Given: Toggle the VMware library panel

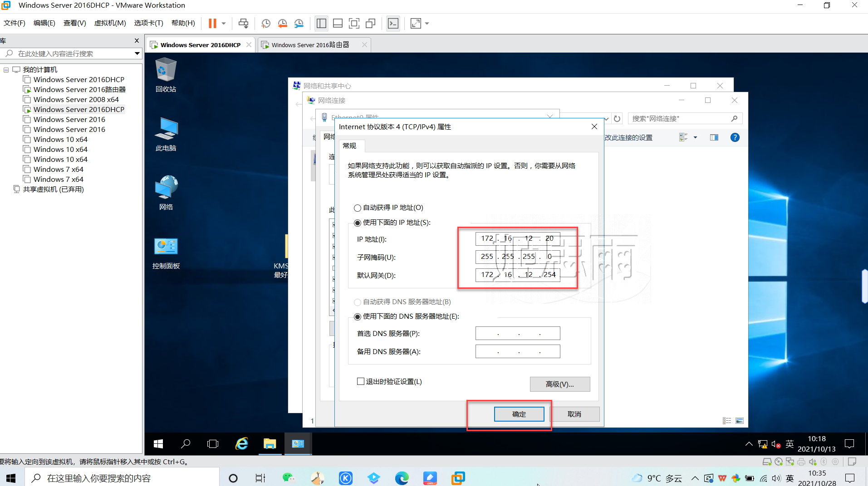Looking at the screenshot, I should (x=321, y=23).
